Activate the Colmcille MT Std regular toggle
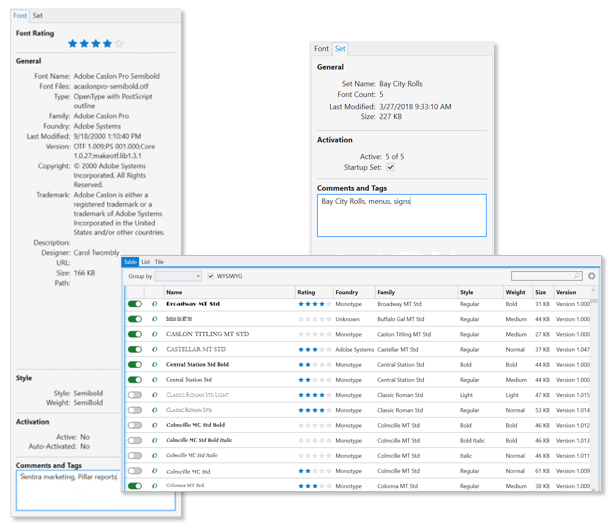The width and height of the screenshot is (614, 531). (135, 471)
